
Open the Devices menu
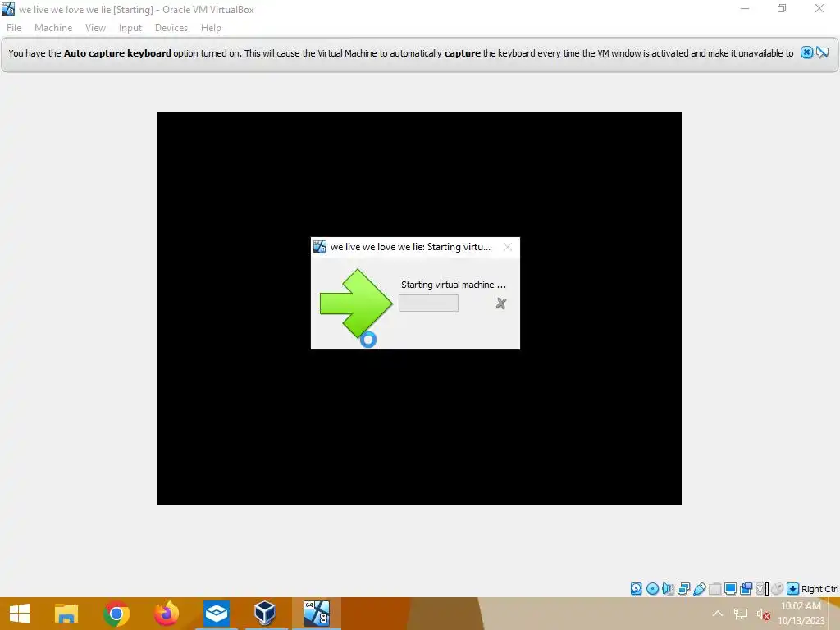pos(171,28)
